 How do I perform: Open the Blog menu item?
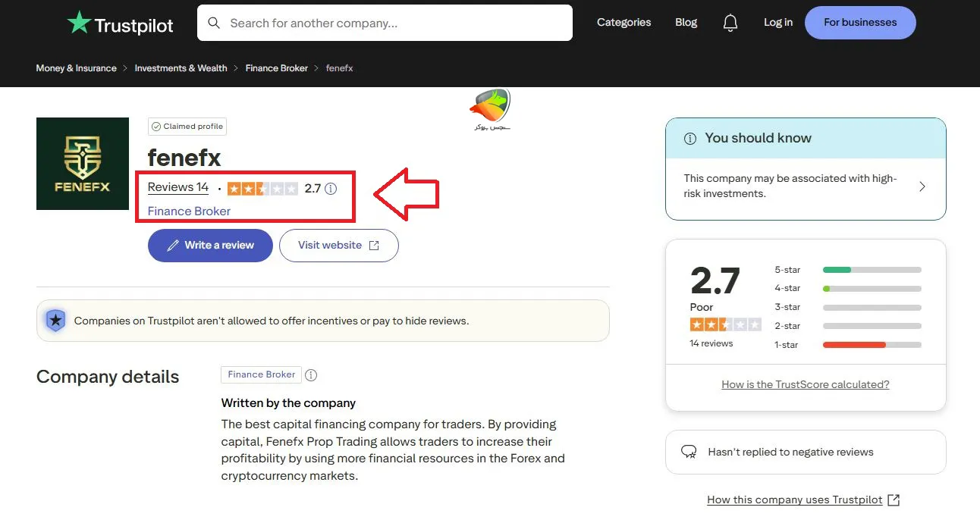[686, 22]
